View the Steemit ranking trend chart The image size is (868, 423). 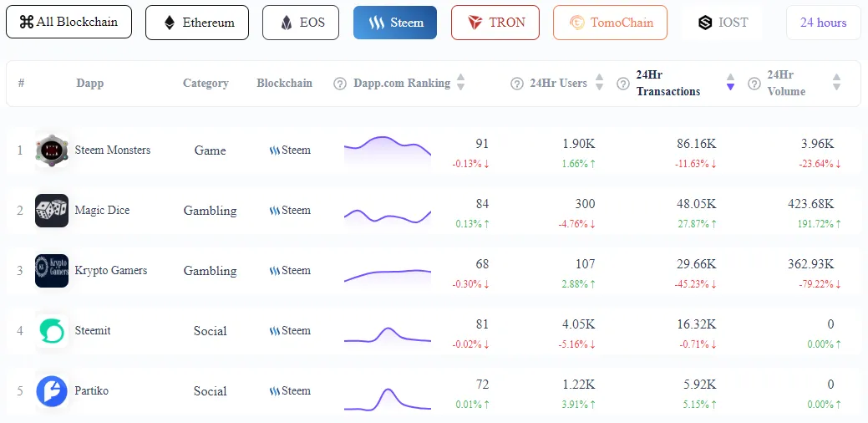tap(388, 335)
